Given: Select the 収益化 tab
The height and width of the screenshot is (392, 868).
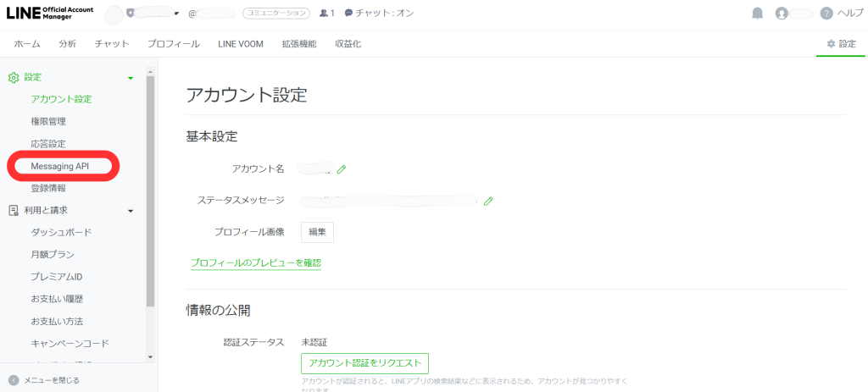Looking at the screenshot, I should 348,44.
